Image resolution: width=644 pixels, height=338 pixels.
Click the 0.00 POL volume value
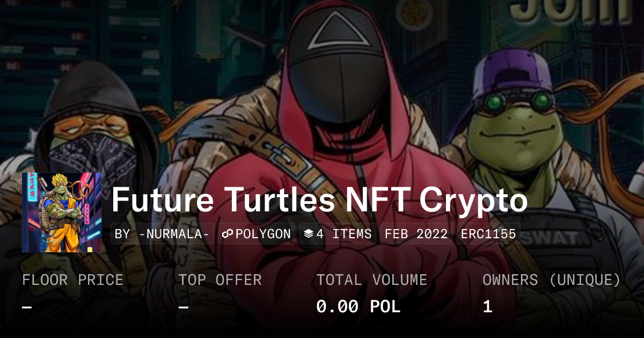point(358,307)
